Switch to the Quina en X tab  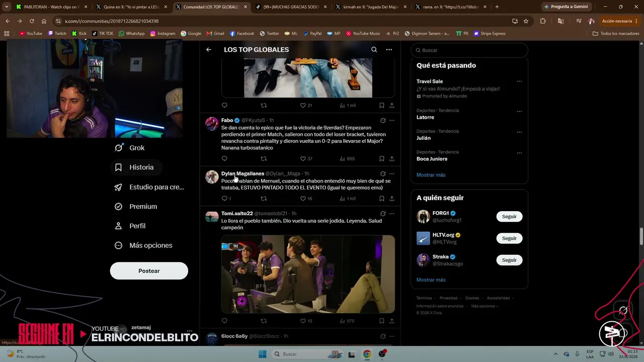pos(132,7)
